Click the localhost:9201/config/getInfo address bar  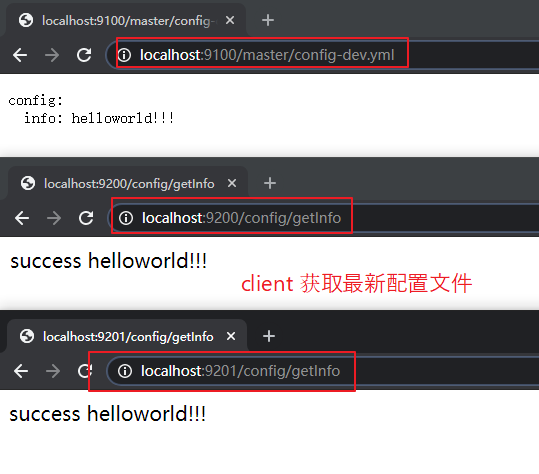pyautogui.click(x=324, y=371)
